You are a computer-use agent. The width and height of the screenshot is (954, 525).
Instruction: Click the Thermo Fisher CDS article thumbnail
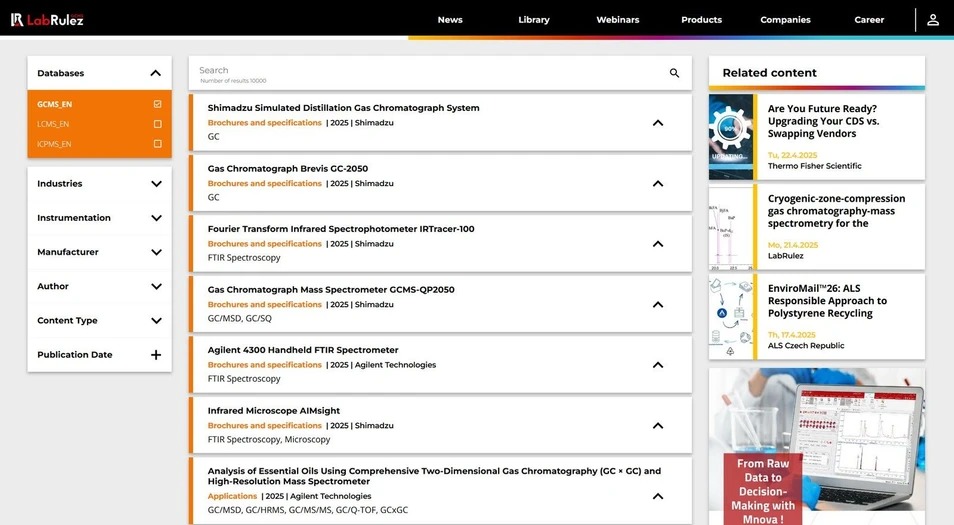click(x=731, y=137)
